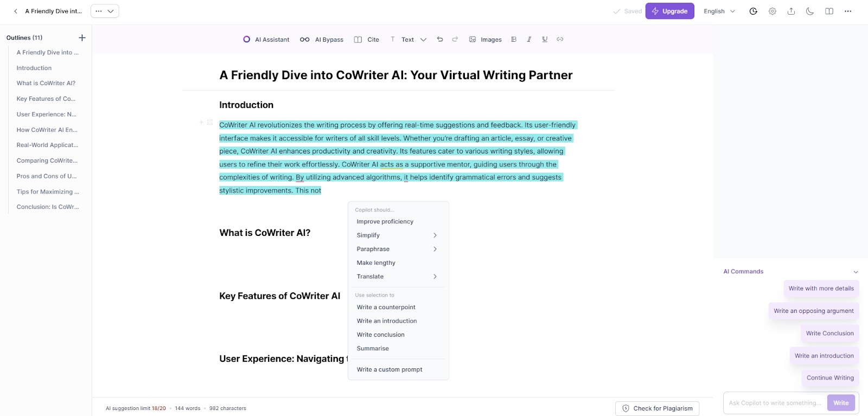Toggle bold formatting
This screenshot has width=868, height=416.
pos(514,39)
